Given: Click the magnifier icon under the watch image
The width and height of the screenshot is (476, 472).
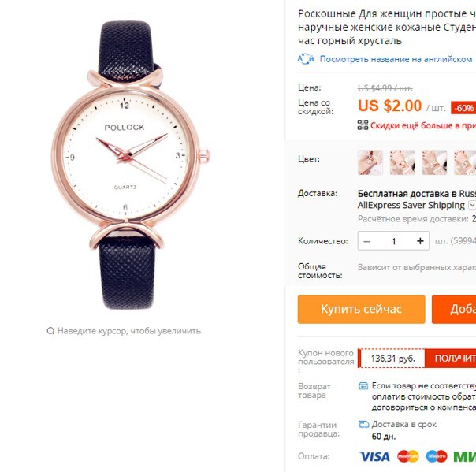Looking at the screenshot, I should (50, 330).
